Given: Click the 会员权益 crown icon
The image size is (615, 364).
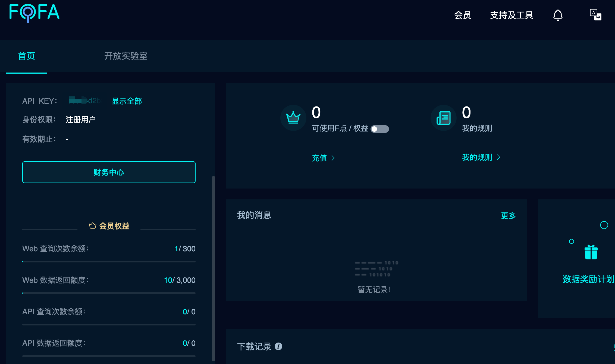Looking at the screenshot, I should (93, 226).
